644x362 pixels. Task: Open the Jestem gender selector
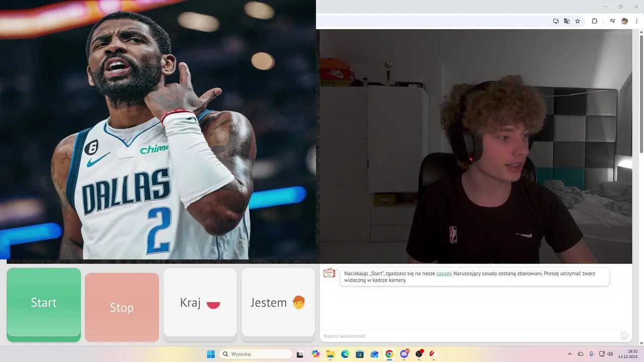tap(278, 303)
